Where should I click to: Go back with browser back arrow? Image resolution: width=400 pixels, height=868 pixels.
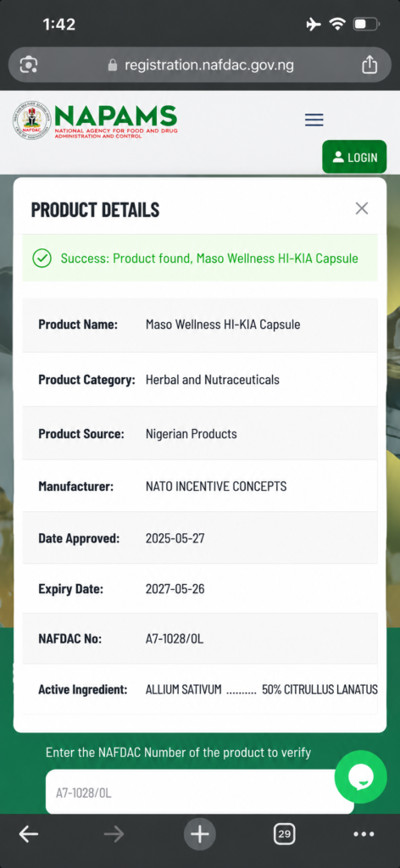click(x=29, y=834)
